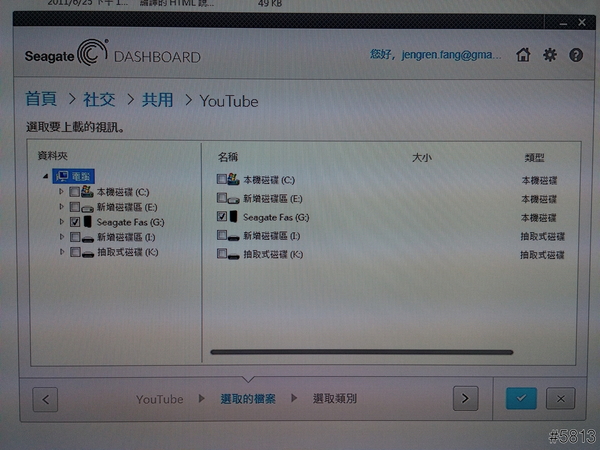Uncheck Seagate Fas (G:) in the name list
Image resolution: width=600 pixels, height=450 pixels.
coord(222,217)
